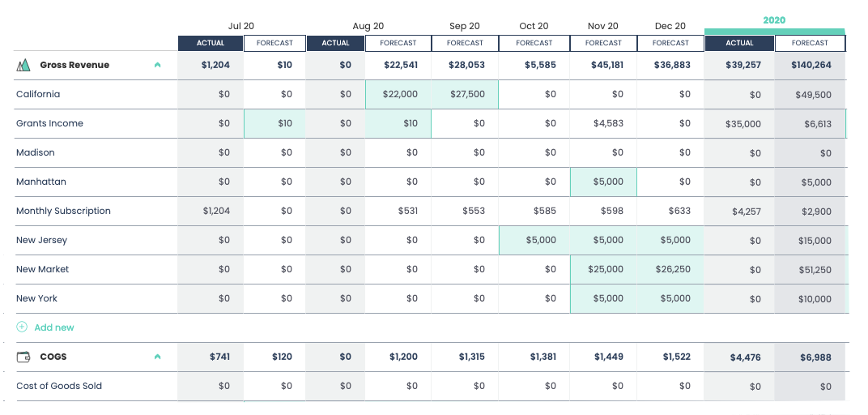
Task: Edit New Market Dec 20 forecast $26,250
Action: pos(670,269)
